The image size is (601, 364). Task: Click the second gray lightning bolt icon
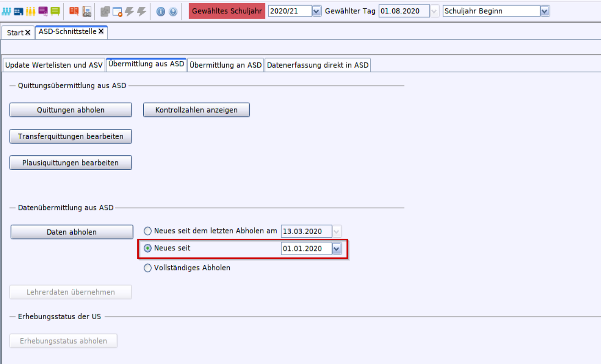[x=141, y=11]
